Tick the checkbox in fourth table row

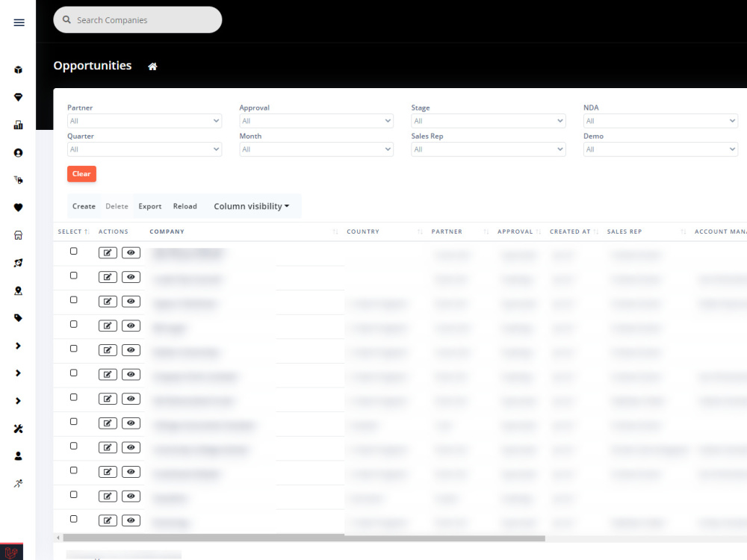coord(73,324)
